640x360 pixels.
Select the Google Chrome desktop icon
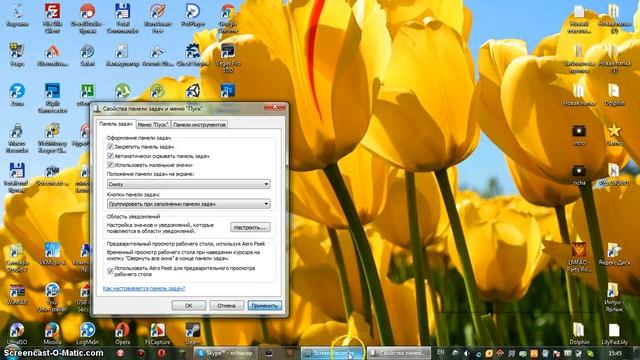[x=227, y=18]
